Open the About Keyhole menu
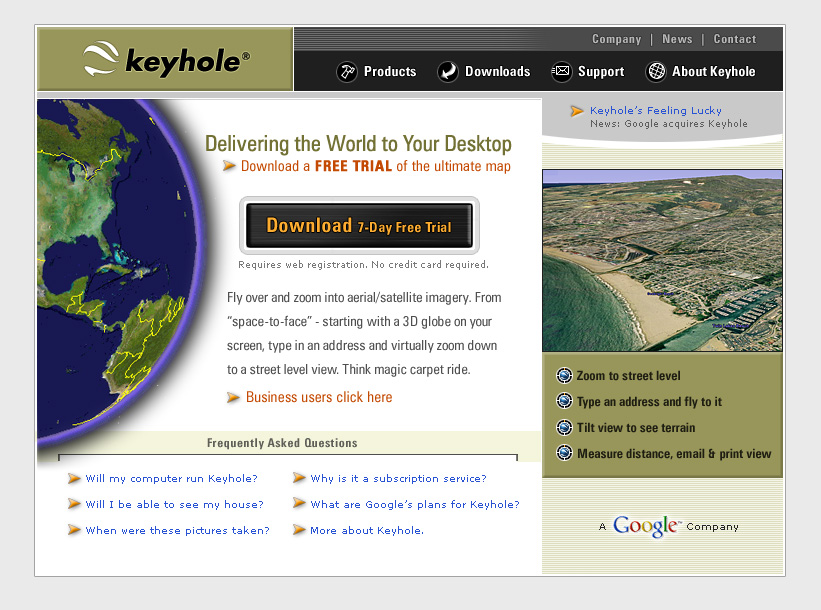 [x=714, y=72]
